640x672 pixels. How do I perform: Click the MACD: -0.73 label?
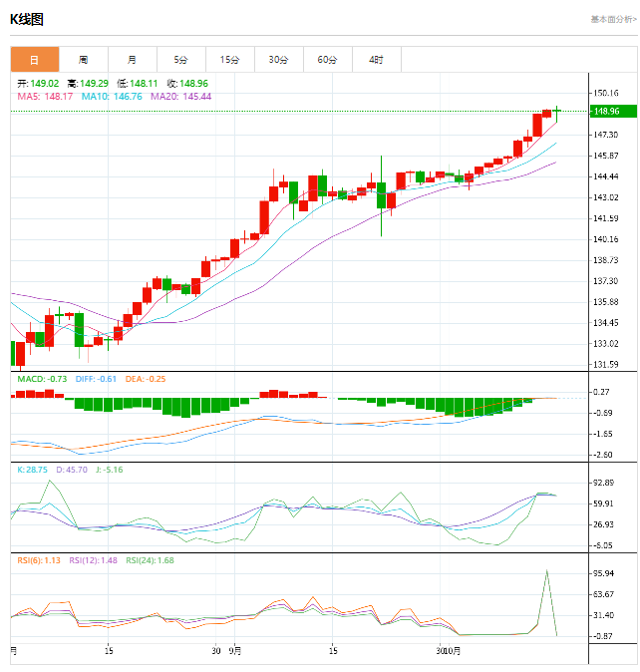tap(42, 379)
